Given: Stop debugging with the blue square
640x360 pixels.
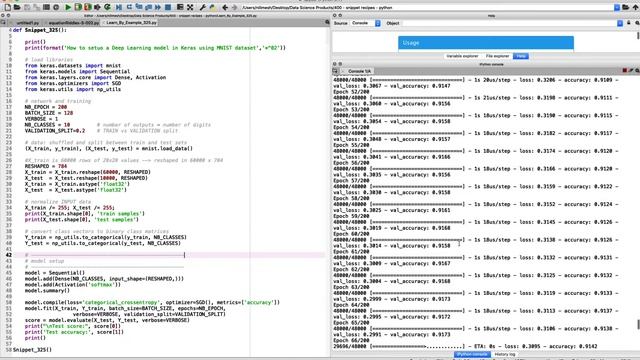Looking at the screenshot, I should tap(168, 7).
